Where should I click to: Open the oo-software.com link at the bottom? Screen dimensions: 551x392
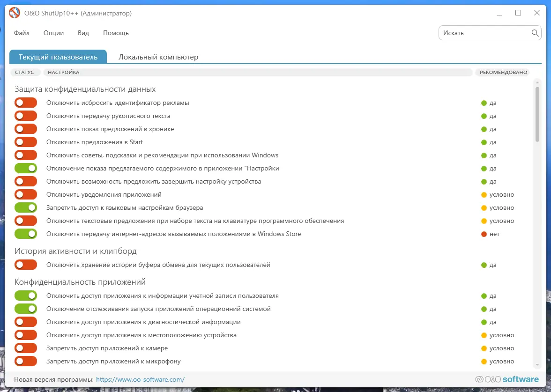pyautogui.click(x=140, y=379)
